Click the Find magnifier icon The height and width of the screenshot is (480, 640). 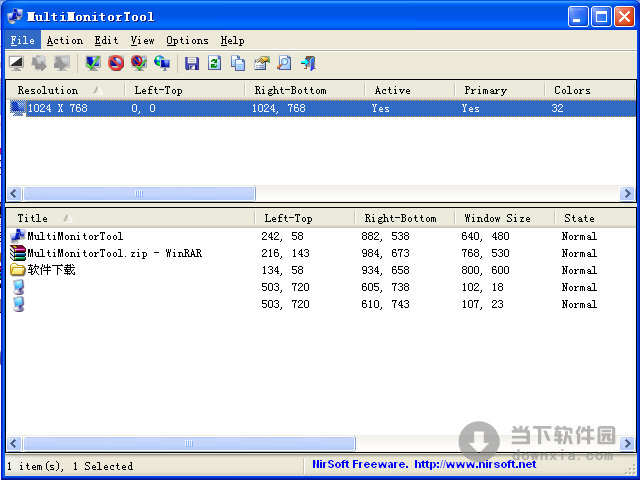click(x=284, y=63)
